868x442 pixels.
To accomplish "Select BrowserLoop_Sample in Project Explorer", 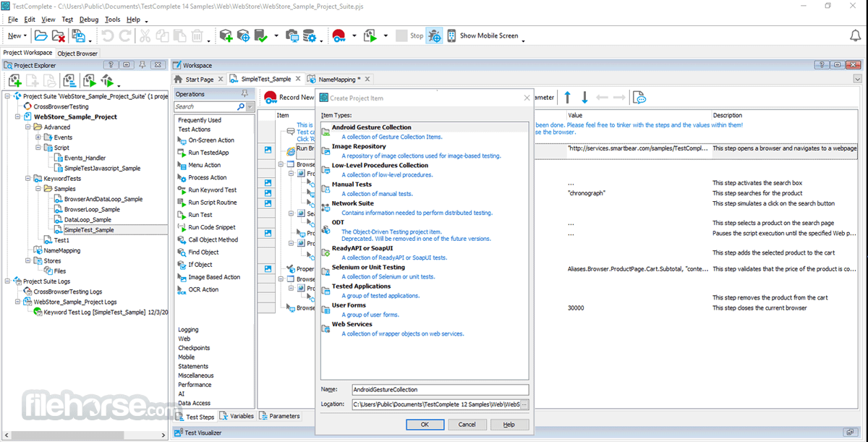I will point(92,209).
